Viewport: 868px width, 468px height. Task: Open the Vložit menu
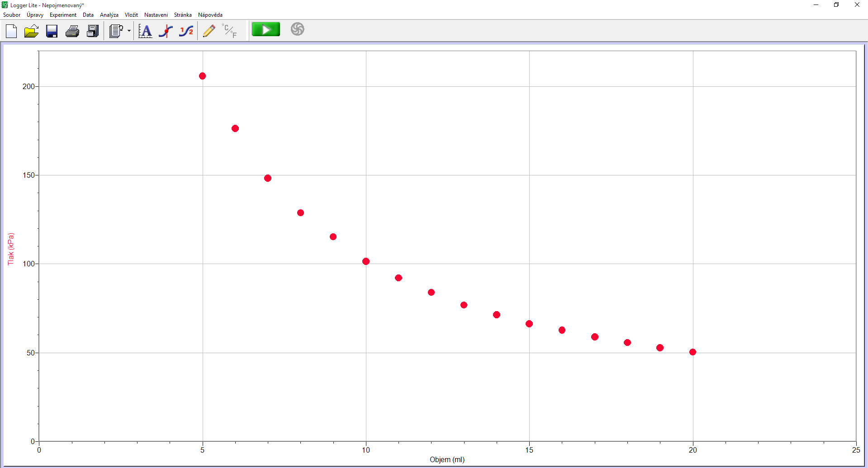[131, 15]
